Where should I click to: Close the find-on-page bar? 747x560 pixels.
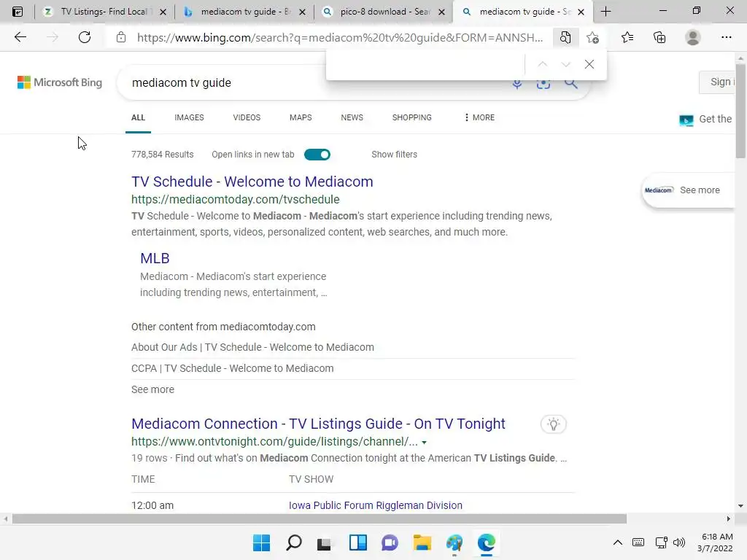click(x=589, y=64)
